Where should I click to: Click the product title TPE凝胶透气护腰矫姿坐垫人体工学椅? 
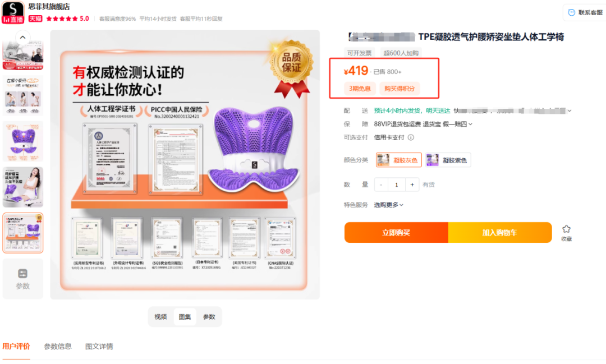(491, 36)
